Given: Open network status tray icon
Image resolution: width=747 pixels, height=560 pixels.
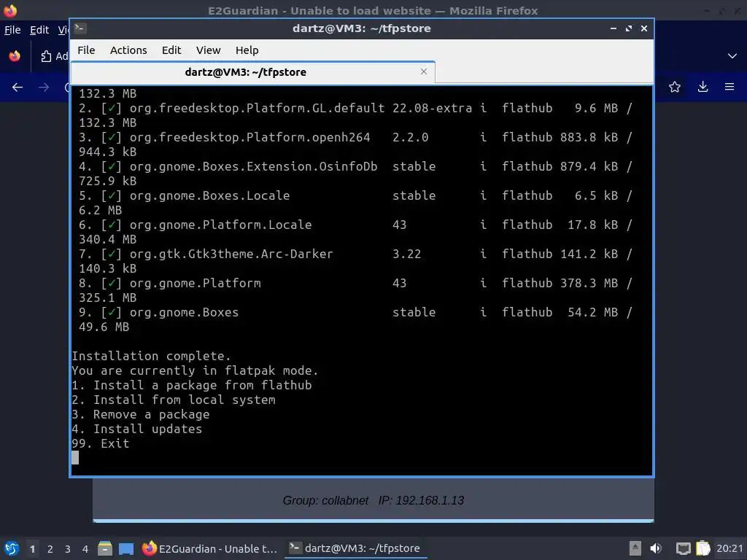Looking at the screenshot, I should point(683,548).
